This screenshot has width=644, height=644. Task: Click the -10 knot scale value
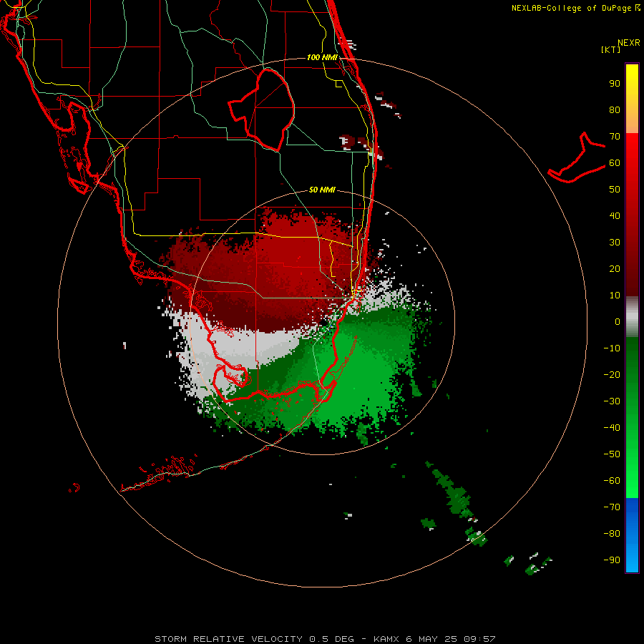click(x=612, y=348)
